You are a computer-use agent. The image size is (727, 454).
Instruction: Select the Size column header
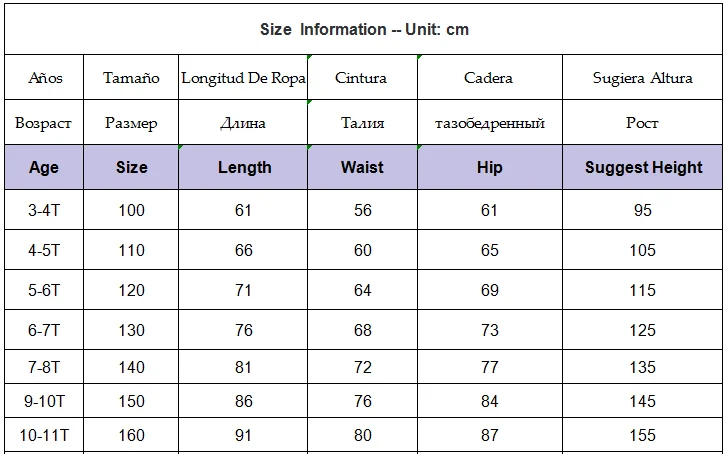point(131,167)
